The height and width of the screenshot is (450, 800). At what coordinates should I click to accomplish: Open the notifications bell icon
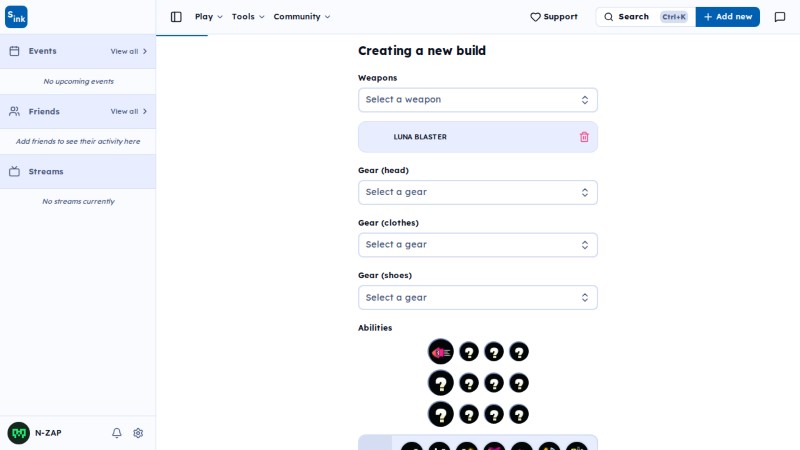tap(117, 433)
